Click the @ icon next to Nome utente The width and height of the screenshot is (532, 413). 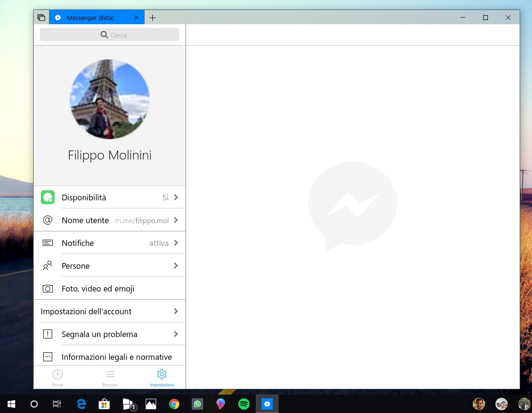point(47,220)
